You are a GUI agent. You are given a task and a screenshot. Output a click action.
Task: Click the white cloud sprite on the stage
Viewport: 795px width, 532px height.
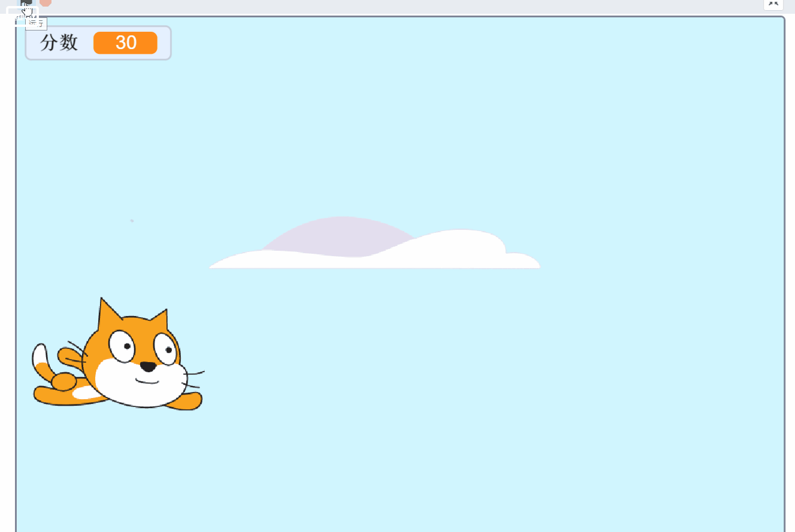[375, 243]
